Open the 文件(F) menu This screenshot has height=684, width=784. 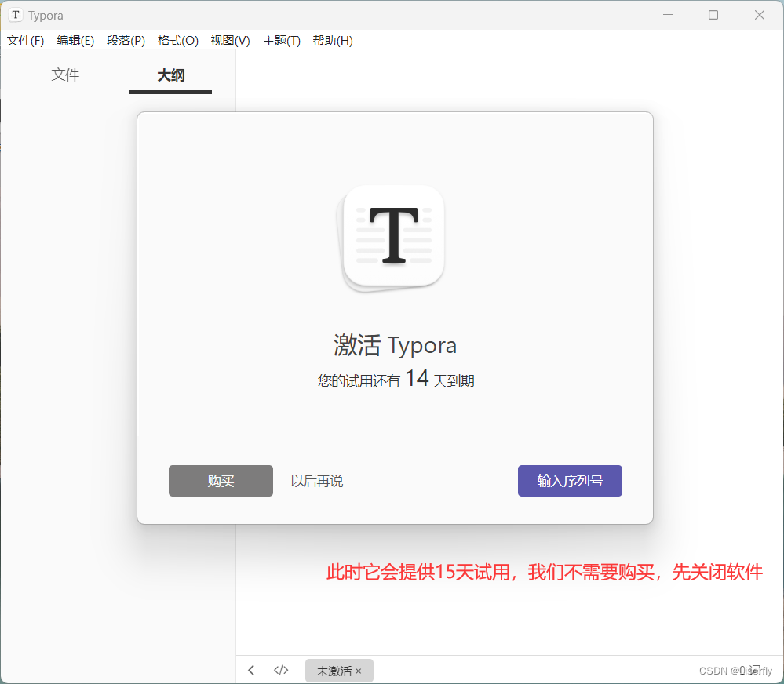pyautogui.click(x=25, y=41)
